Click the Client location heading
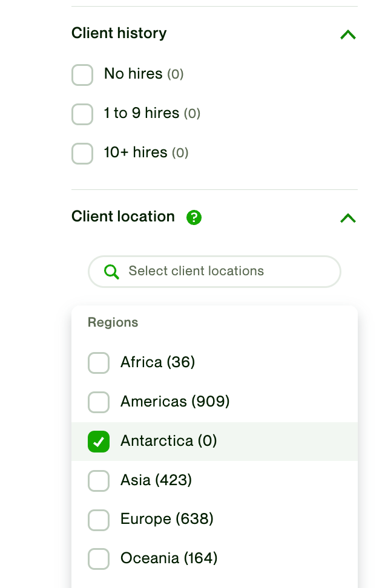Viewport: 385px width, 588px height. tap(123, 217)
